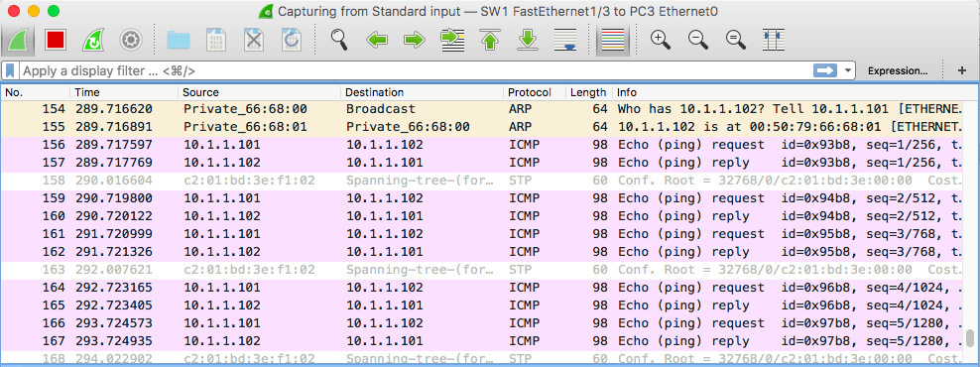Go back in packet history arrow
Image resolution: width=980 pixels, height=367 pixels.
pyautogui.click(x=377, y=41)
